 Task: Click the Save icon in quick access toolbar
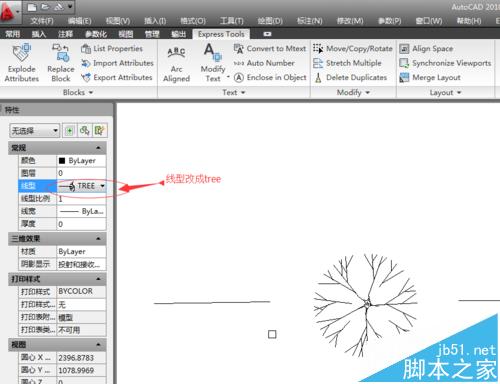[58, 7]
